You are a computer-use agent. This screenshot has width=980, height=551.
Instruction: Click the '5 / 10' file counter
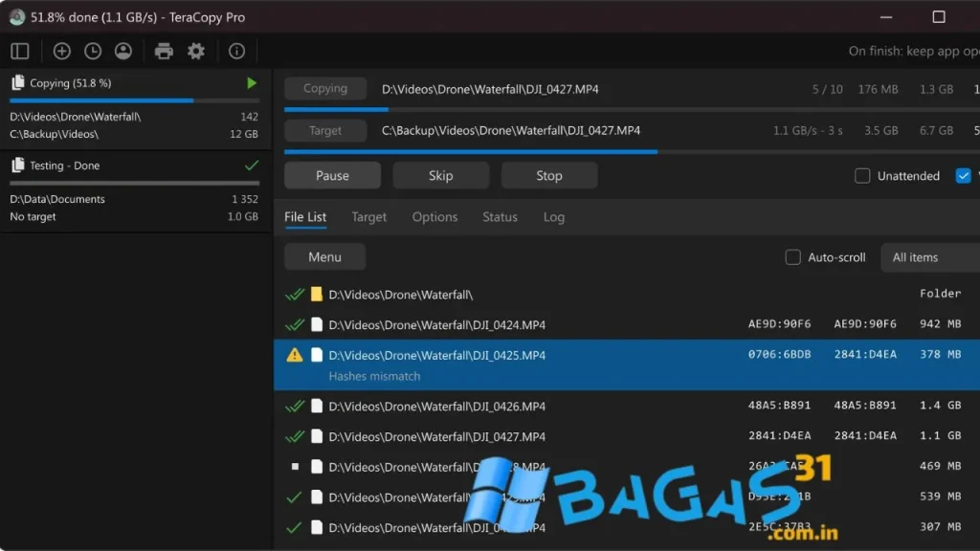coord(827,89)
